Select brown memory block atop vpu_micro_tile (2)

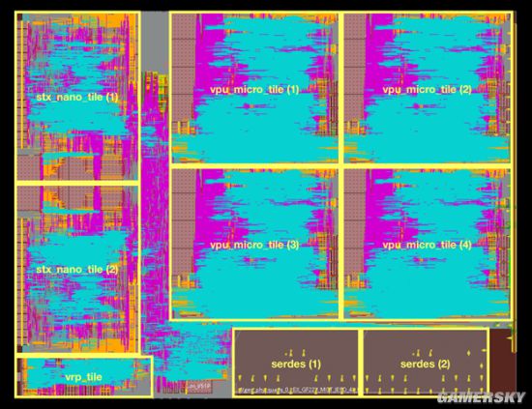(355, 68)
